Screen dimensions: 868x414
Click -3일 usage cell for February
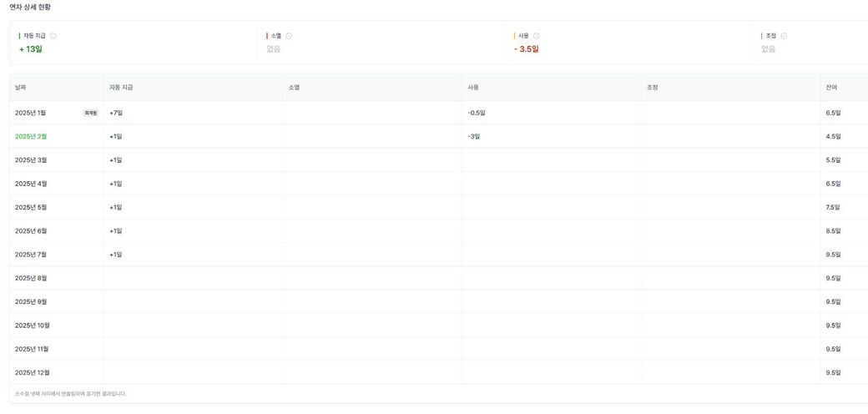474,136
